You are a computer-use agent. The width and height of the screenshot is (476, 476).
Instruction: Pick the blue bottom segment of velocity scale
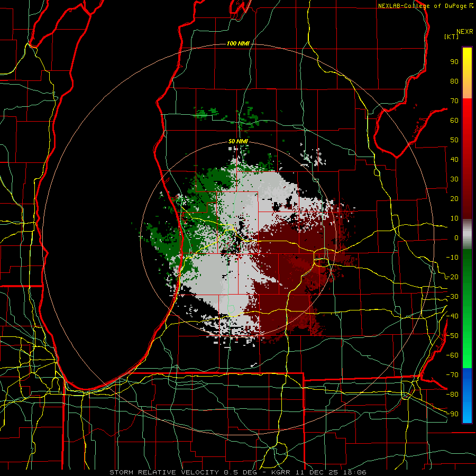tap(467, 395)
